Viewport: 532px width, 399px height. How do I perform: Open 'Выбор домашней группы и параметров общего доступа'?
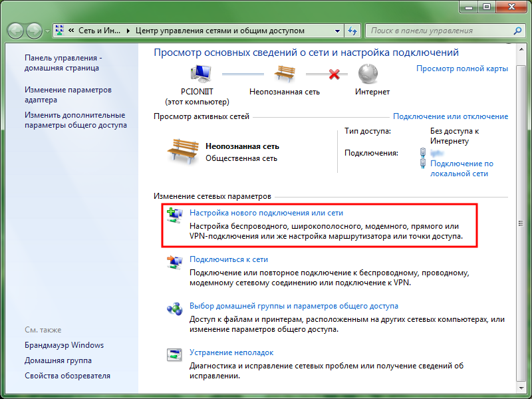[294, 306]
